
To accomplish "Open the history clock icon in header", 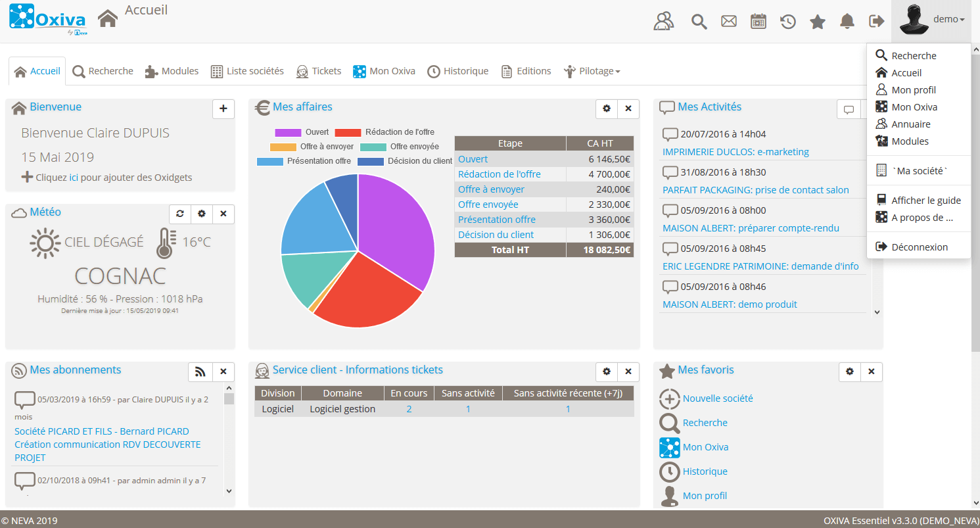I will 788,22.
